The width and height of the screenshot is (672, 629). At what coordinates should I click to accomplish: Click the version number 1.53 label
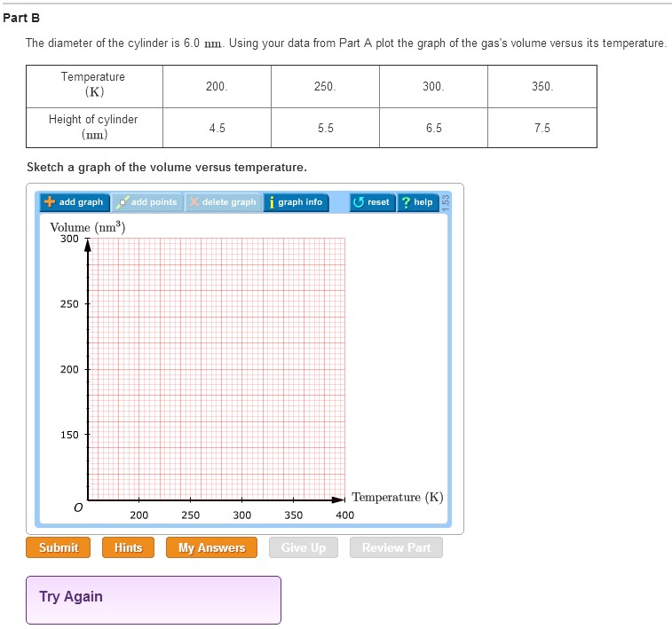(446, 202)
